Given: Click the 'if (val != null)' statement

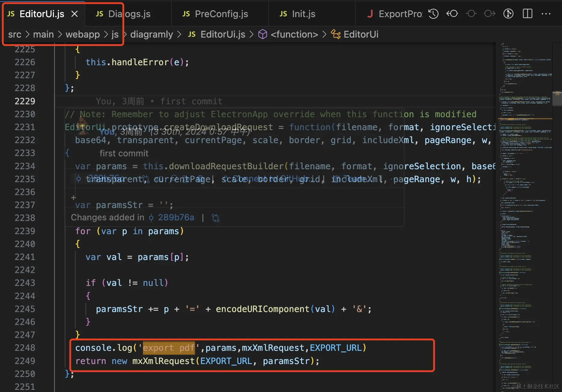Looking at the screenshot, I should coord(127,283).
